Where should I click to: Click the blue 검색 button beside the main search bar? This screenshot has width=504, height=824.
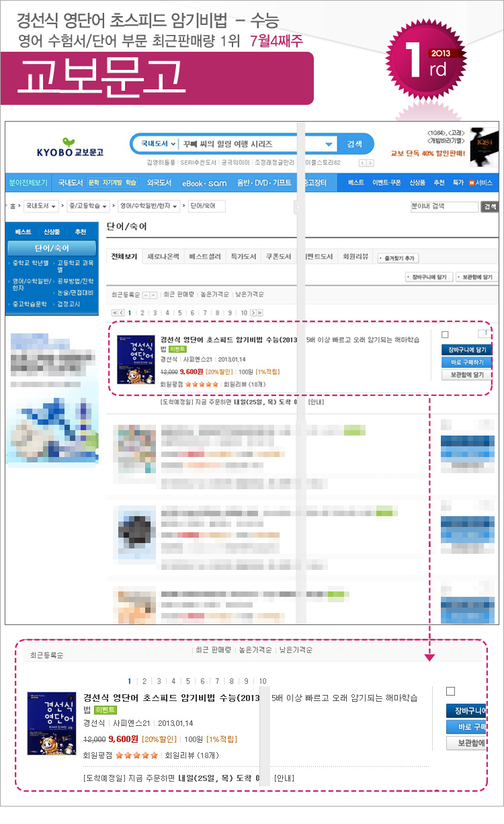355,144
